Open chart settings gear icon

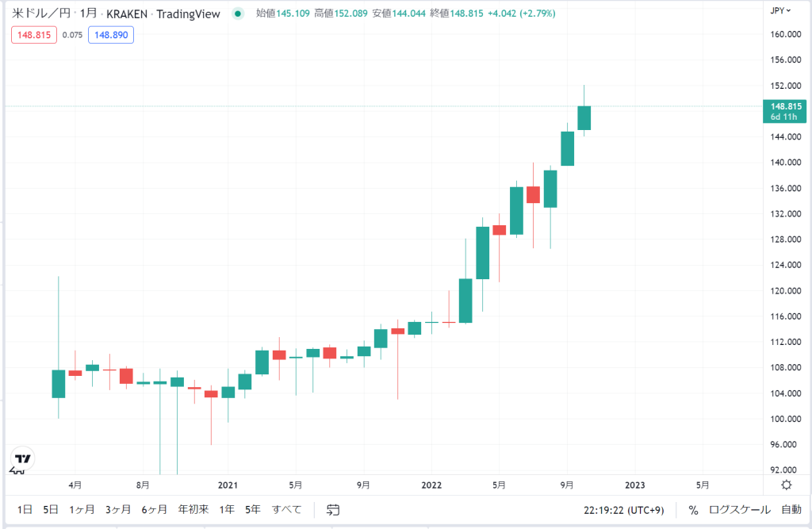pos(786,485)
